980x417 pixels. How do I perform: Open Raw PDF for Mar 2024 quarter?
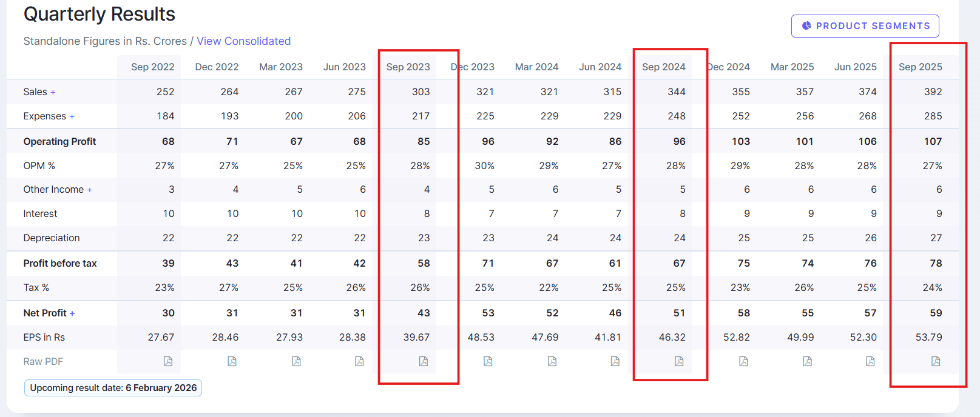tap(552, 361)
